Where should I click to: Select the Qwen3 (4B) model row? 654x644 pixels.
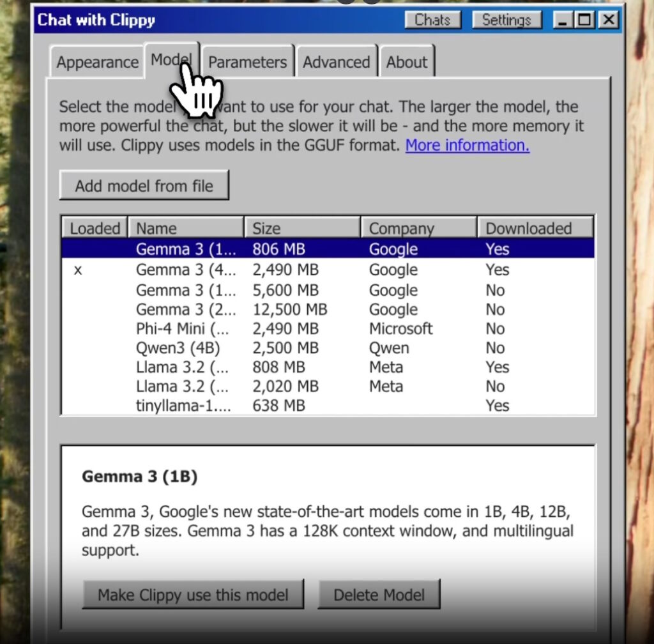[328, 348]
